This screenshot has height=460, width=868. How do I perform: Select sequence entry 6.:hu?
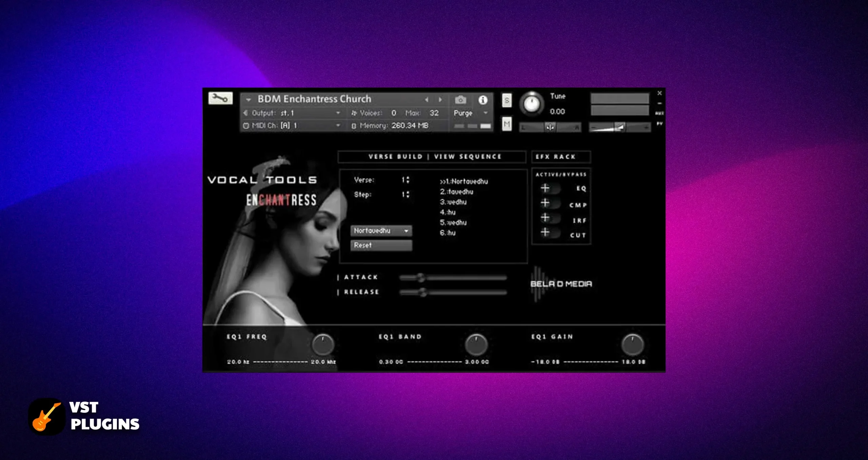(x=448, y=233)
